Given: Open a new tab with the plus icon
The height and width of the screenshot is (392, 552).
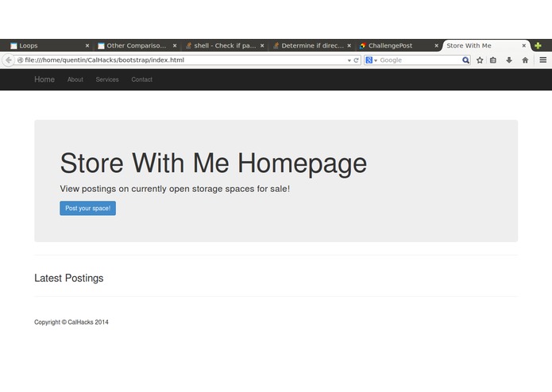Looking at the screenshot, I should point(538,46).
